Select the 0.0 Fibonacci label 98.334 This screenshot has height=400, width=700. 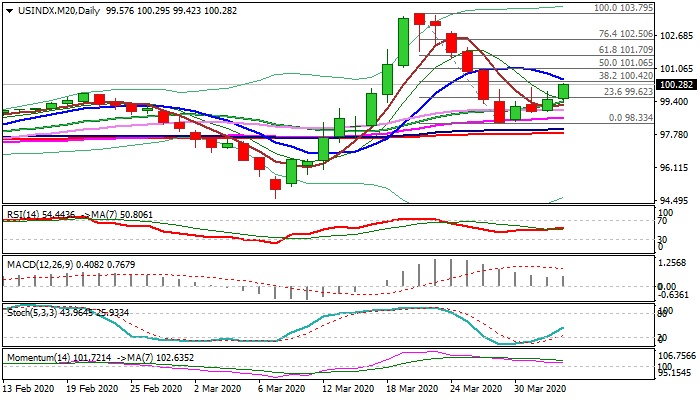coord(629,117)
